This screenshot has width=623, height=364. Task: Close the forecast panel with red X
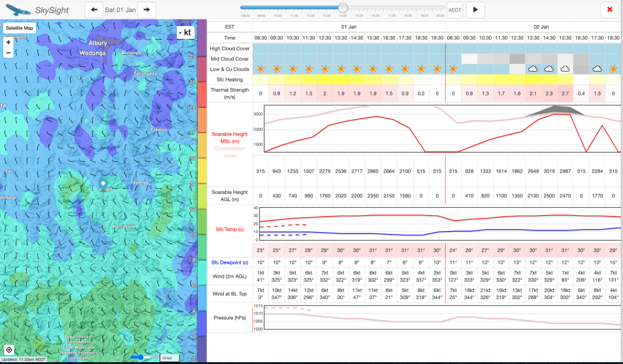point(609,10)
